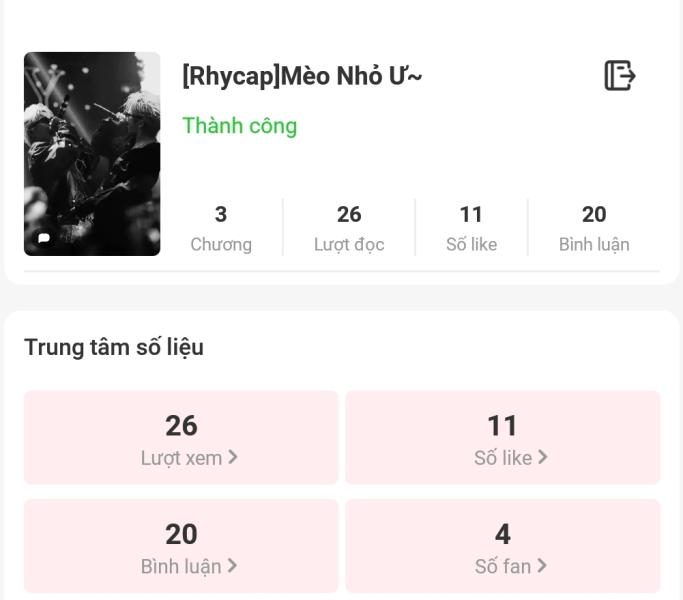The height and width of the screenshot is (600, 683).
Task: Open the 11 Số like header stat
Action: pos(471,228)
